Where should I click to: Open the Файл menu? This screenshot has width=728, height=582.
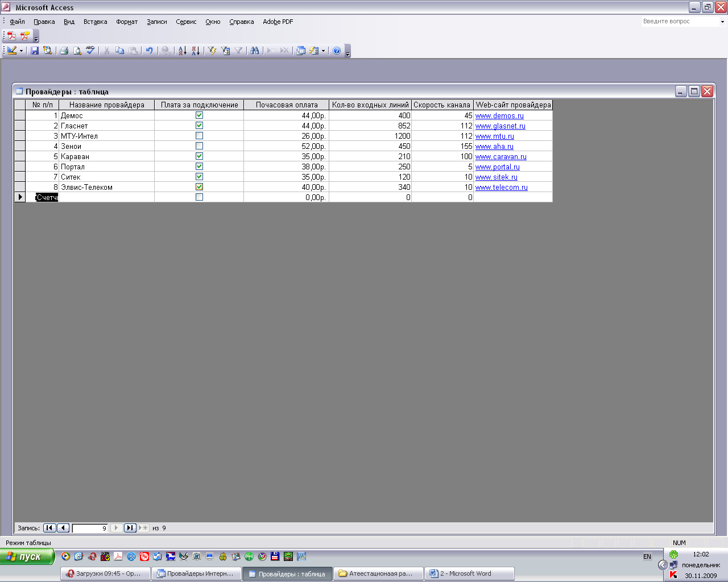[x=17, y=22]
